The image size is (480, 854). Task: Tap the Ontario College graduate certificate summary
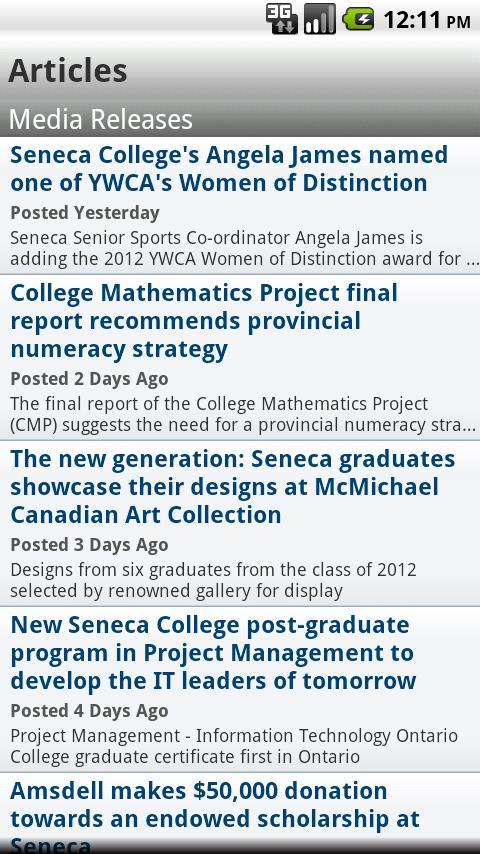pos(234,747)
